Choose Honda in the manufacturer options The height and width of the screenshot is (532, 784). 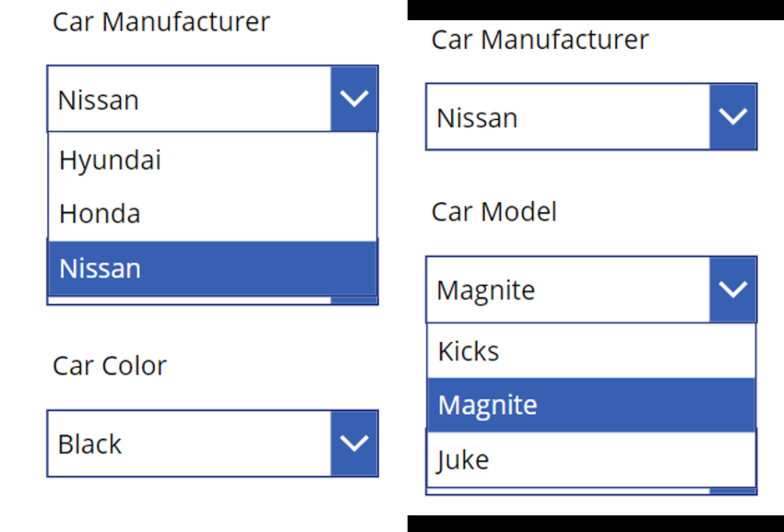tap(212, 214)
